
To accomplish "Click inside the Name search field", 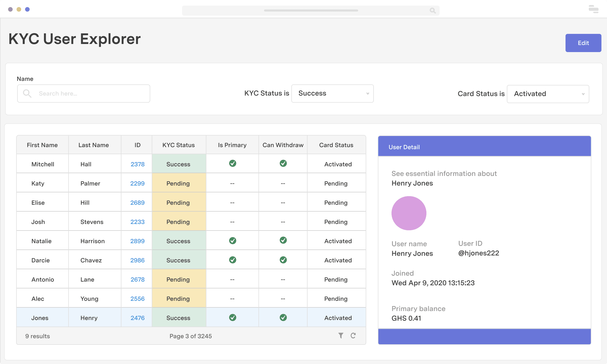I will pos(83,93).
